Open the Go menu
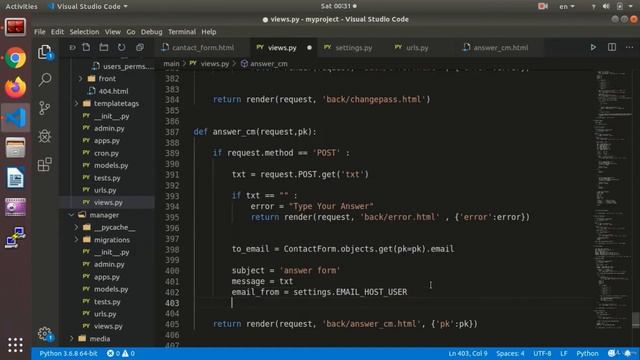The image size is (640, 360). point(131,32)
